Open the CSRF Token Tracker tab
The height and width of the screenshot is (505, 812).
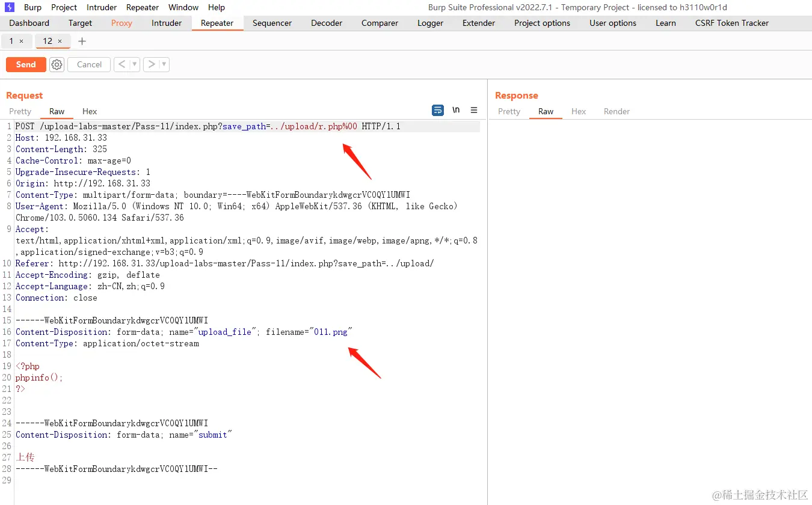coord(732,23)
